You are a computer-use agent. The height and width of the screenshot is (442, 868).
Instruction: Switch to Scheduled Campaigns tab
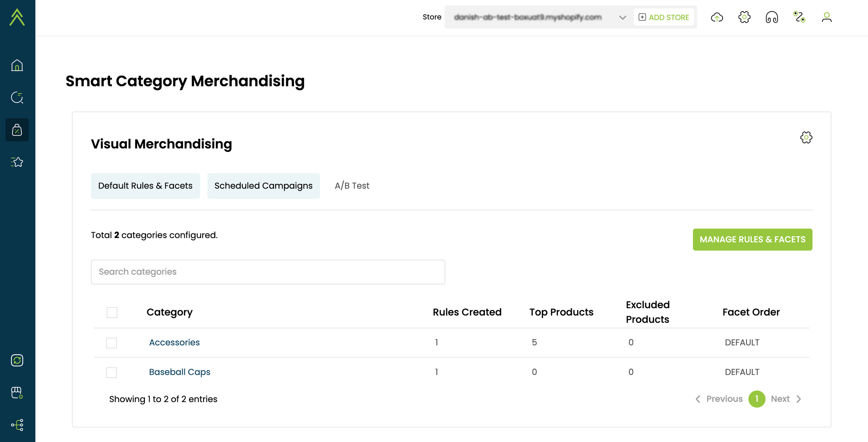click(x=263, y=186)
